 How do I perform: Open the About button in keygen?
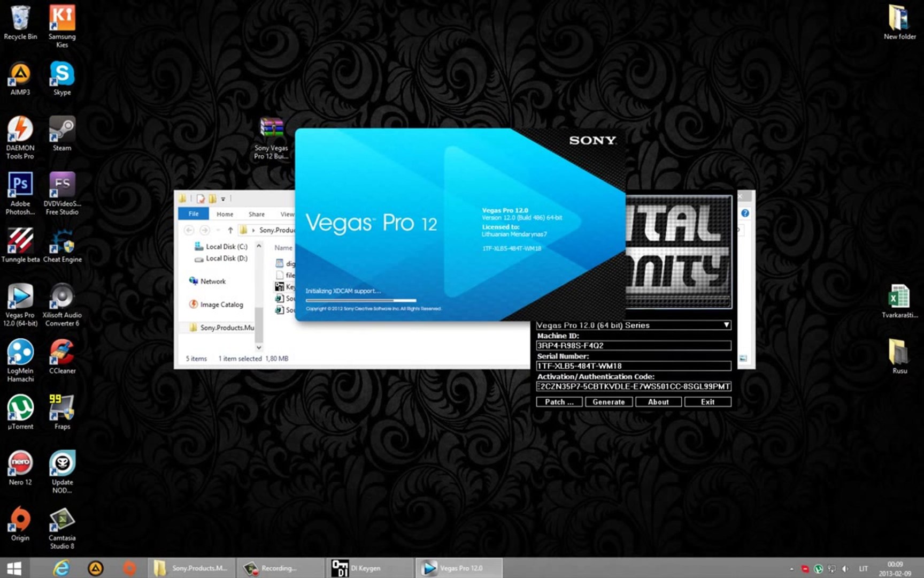click(x=658, y=402)
